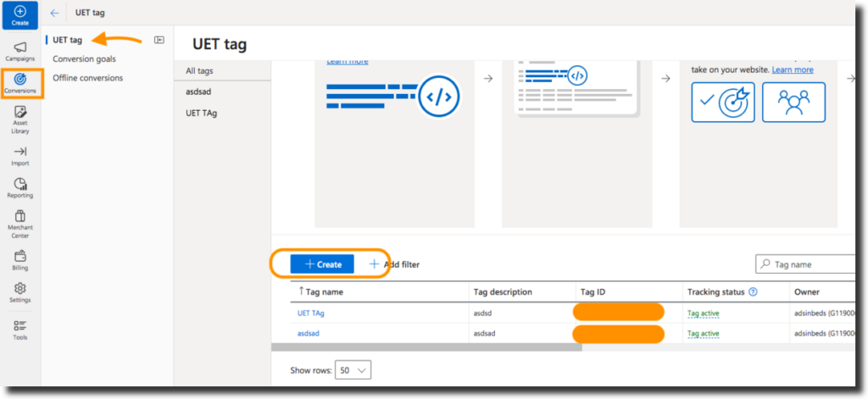This screenshot has height=399, width=868.
Task: Sort by Tag name column header
Action: click(x=324, y=291)
